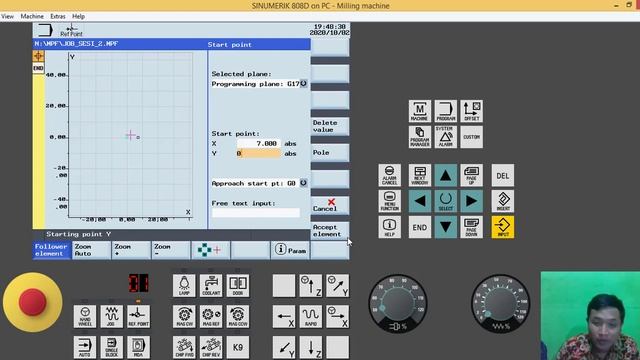Click the Follower element softkey

pos(51,250)
